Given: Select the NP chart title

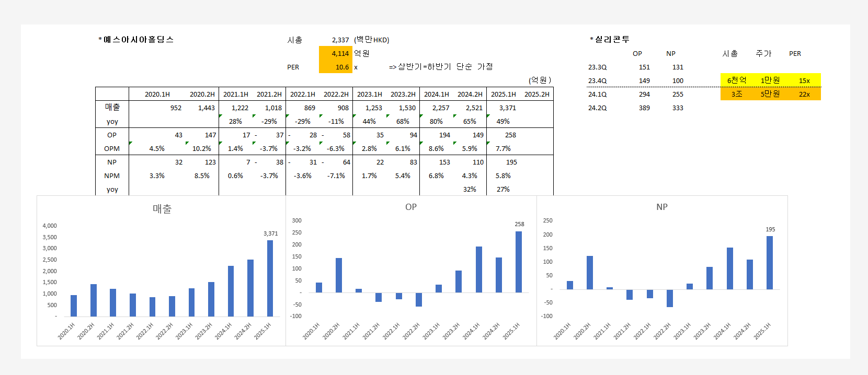Looking at the screenshot, I should (662, 207).
